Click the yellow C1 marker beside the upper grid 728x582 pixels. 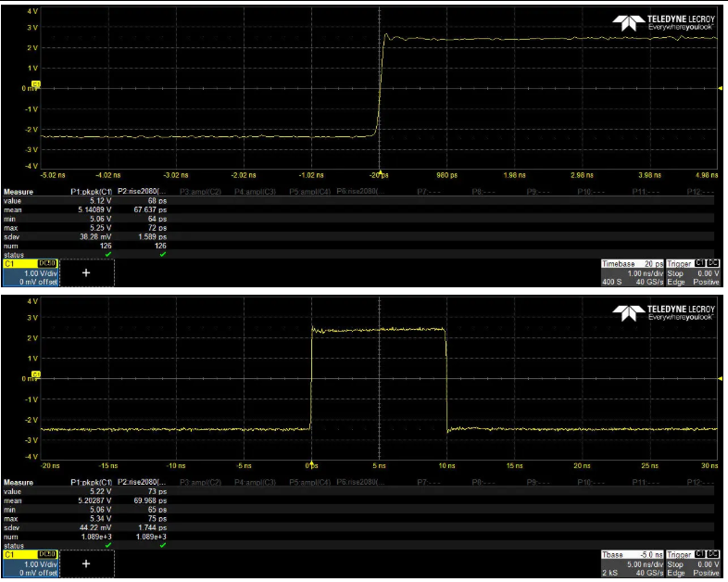tap(36, 84)
